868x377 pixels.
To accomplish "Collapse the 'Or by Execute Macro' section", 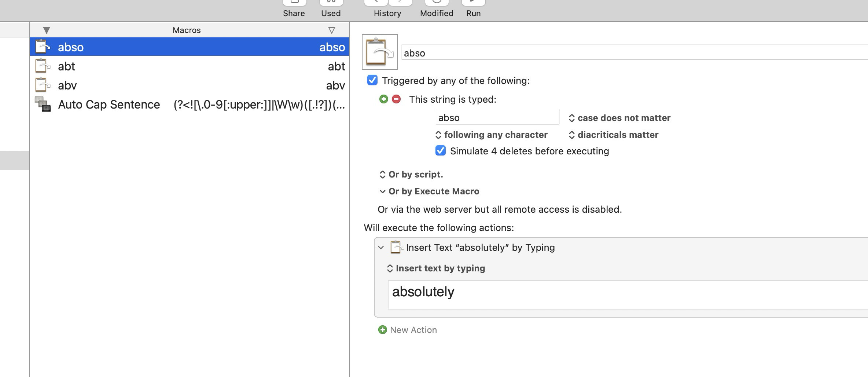I will click(382, 191).
